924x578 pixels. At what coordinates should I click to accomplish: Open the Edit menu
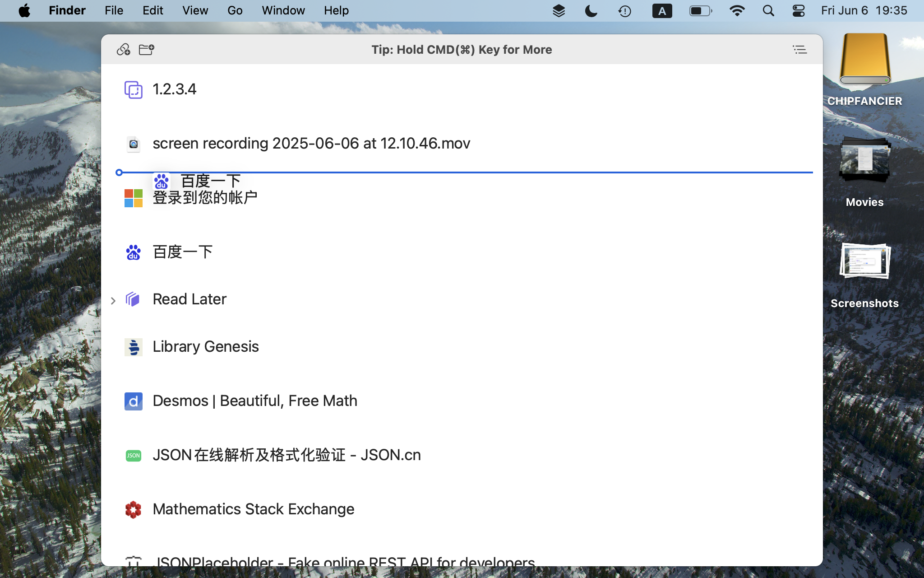(x=153, y=10)
